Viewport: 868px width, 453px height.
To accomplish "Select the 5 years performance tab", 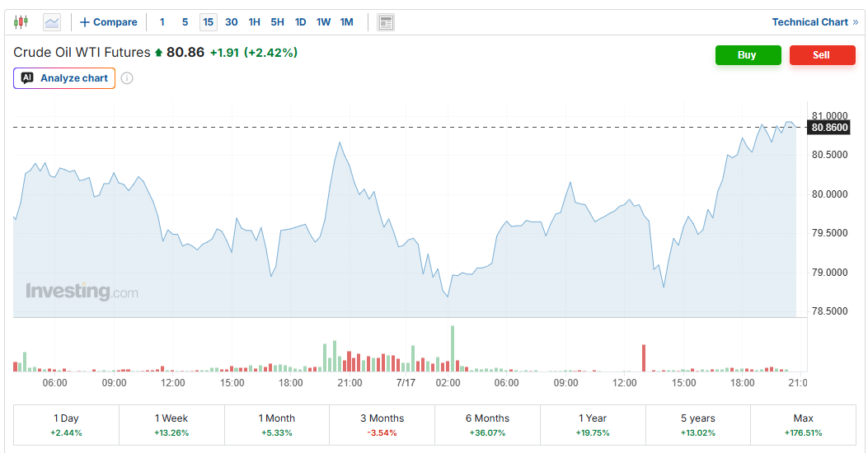I will (x=698, y=425).
